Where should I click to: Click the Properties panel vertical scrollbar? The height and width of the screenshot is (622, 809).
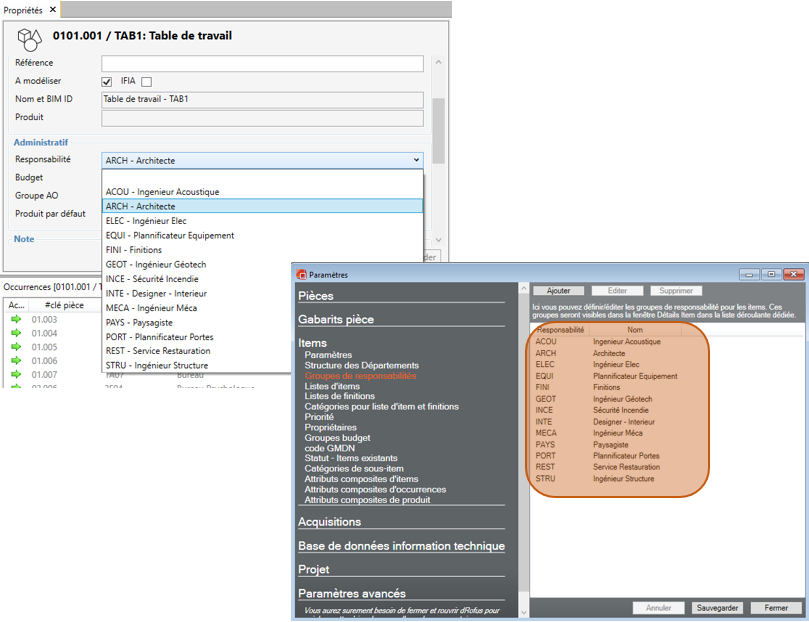tap(438, 120)
